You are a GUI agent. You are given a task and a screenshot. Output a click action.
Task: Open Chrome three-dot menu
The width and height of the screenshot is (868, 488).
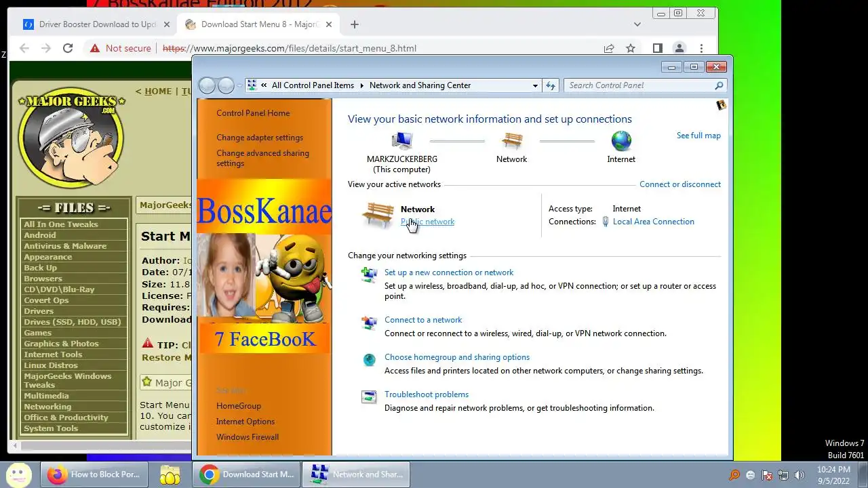point(701,48)
